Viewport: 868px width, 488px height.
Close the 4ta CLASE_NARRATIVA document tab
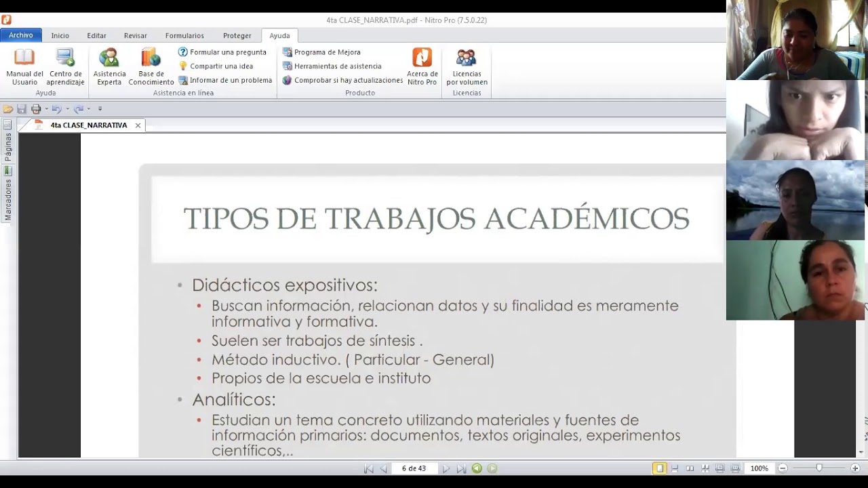pyautogui.click(x=138, y=125)
